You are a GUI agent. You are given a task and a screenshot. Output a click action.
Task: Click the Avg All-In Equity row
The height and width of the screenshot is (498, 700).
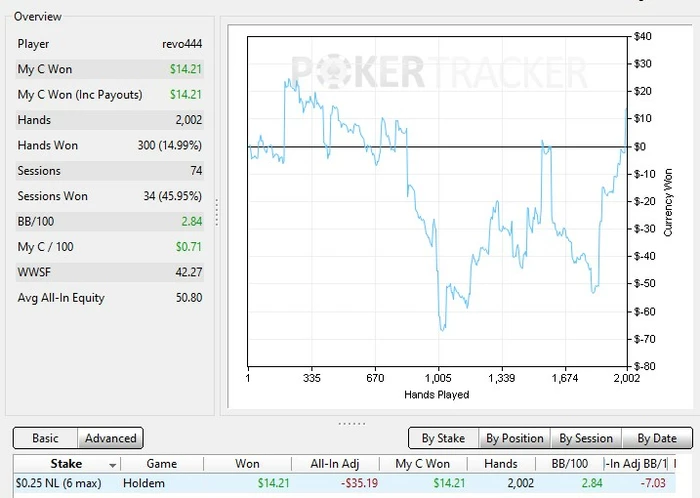coord(110,298)
